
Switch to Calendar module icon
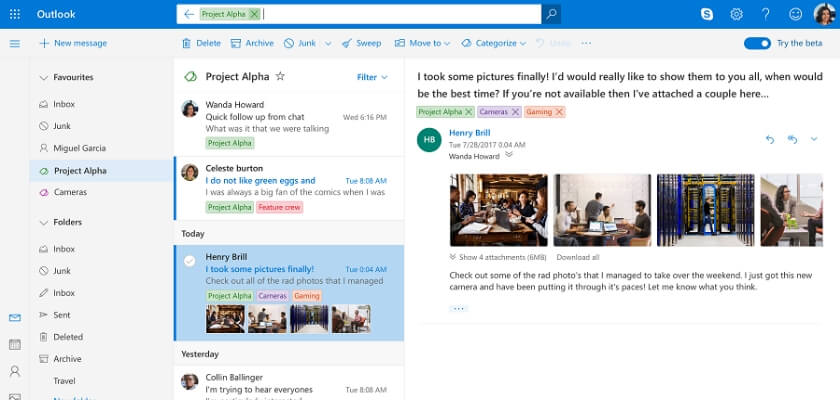coord(15,344)
